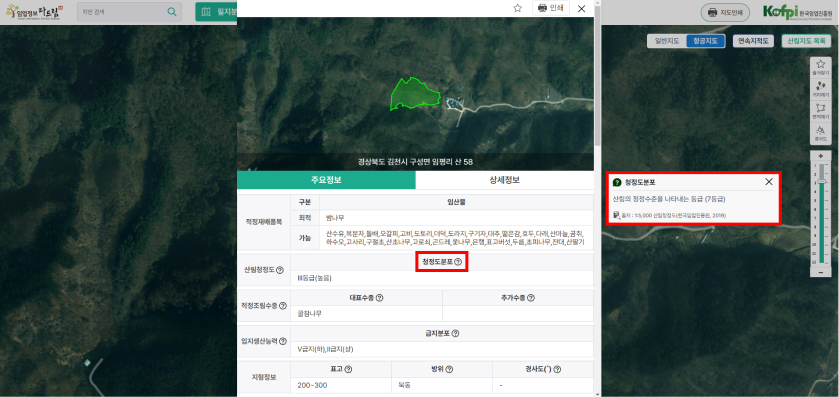Toggle the 연속지적도 cadastral overlay
The image size is (839, 397).
tap(753, 41)
